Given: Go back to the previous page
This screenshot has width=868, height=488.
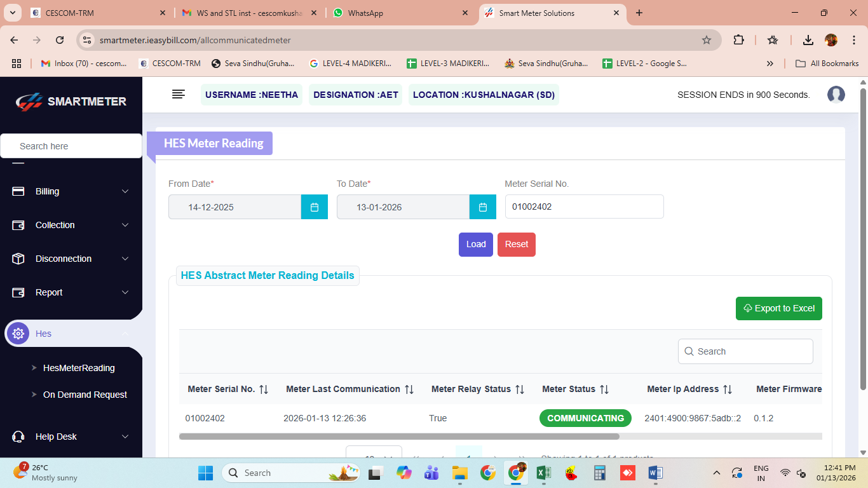Looking at the screenshot, I should pyautogui.click(x=15, y=40).
